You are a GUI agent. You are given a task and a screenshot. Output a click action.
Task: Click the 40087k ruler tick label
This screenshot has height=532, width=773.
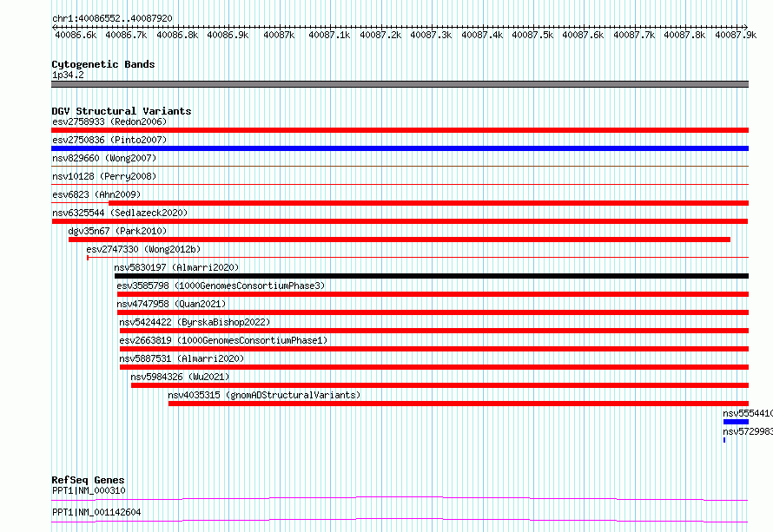(279, 35)
